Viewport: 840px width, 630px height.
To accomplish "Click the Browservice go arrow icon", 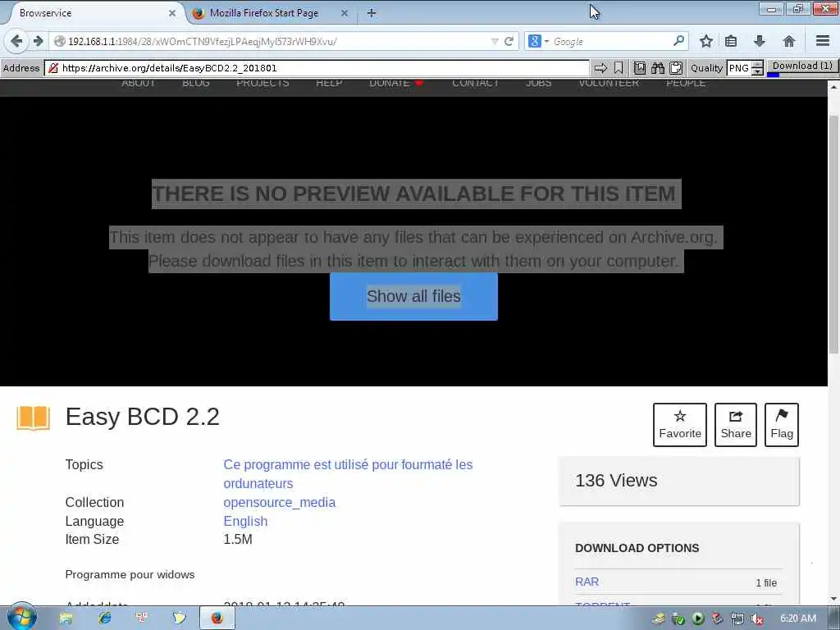I will point(600,68).
